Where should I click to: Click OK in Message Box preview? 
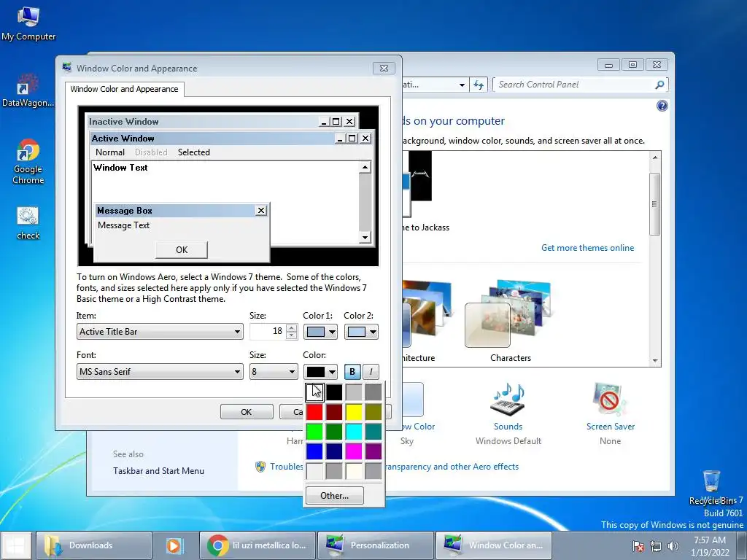[182, 249]
